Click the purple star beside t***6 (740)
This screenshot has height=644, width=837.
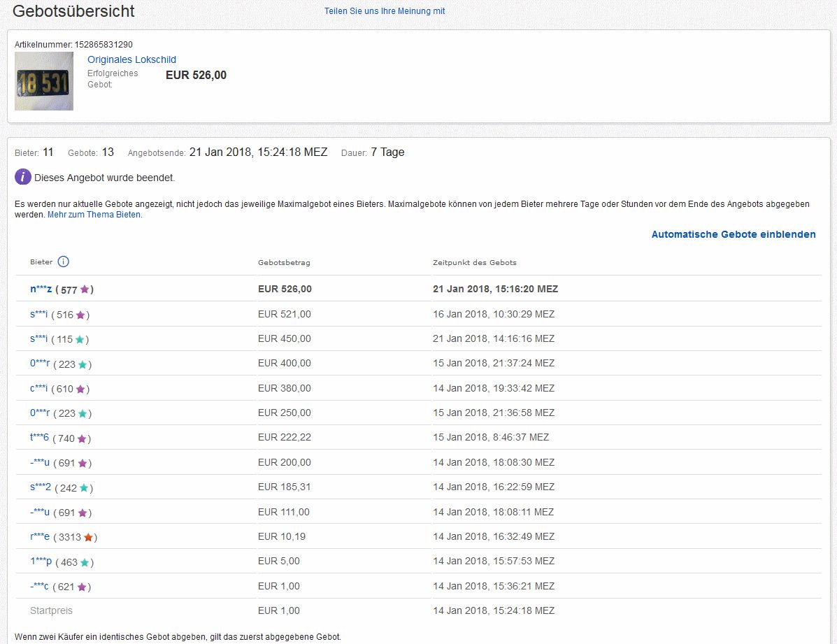tap(82, 438)
